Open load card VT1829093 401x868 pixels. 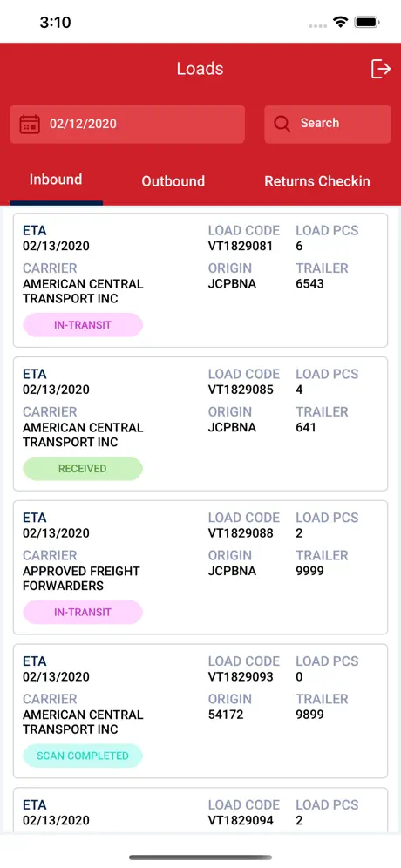[x=200, y=711]
